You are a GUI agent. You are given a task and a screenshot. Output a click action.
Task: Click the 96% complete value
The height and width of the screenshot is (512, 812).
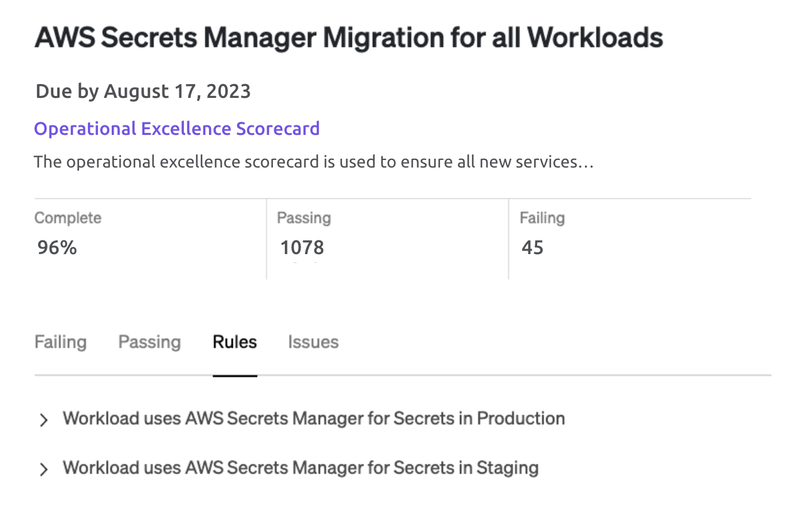(57, 248)
